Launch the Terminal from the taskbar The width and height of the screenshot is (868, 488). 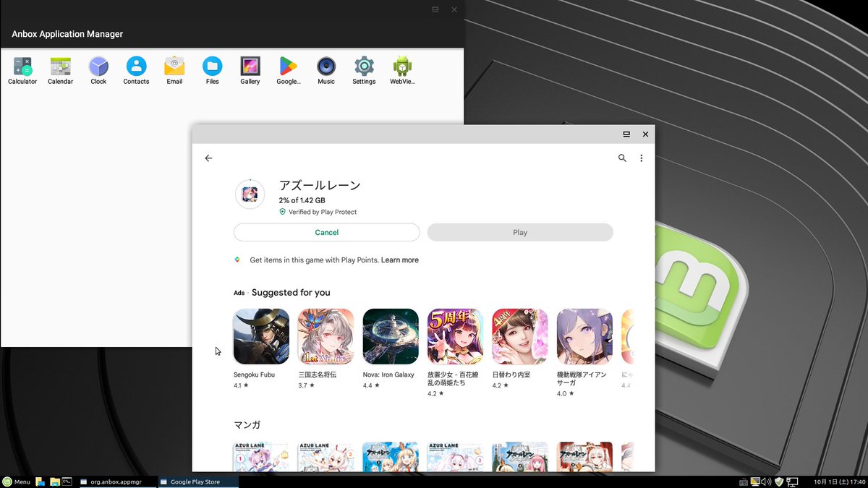pos(67,481)
